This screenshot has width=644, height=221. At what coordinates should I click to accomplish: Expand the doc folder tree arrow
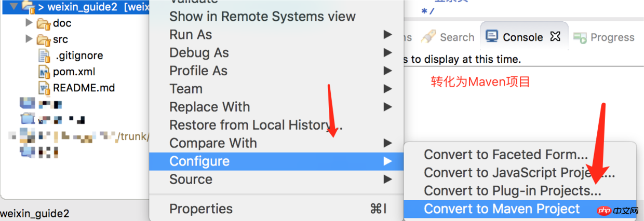pyautogui.click(x=29, y=23)
